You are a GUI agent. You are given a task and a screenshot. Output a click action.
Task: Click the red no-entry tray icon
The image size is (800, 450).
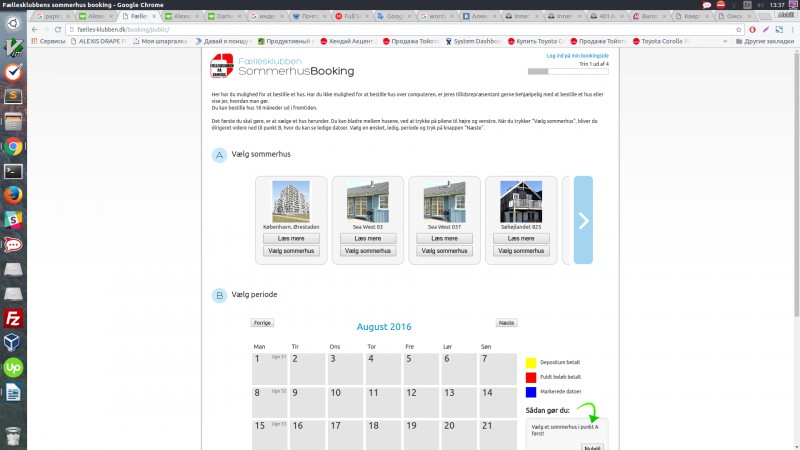(720, 5)
